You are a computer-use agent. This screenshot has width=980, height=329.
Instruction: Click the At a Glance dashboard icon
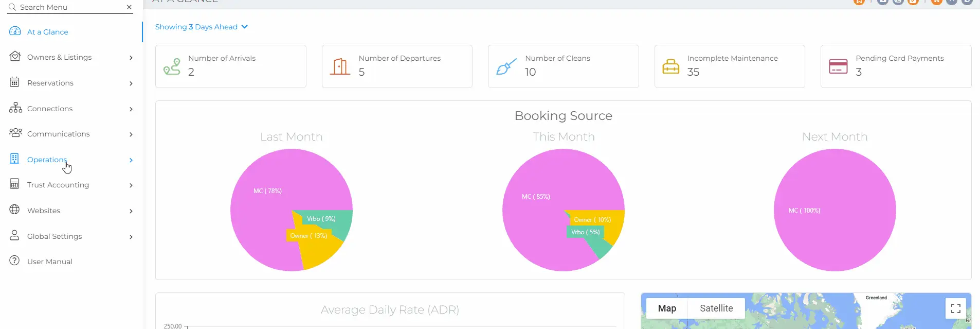point(15,31)
